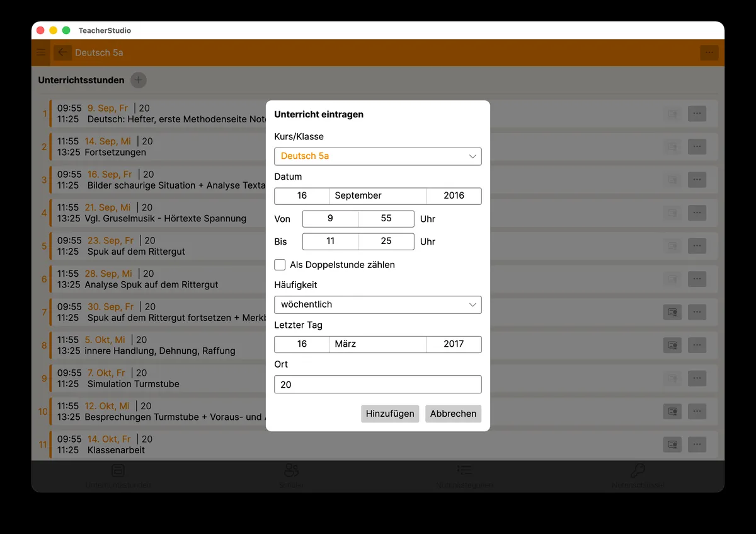Switch to the Notenschlüssel bottom tab

(638, 477)
